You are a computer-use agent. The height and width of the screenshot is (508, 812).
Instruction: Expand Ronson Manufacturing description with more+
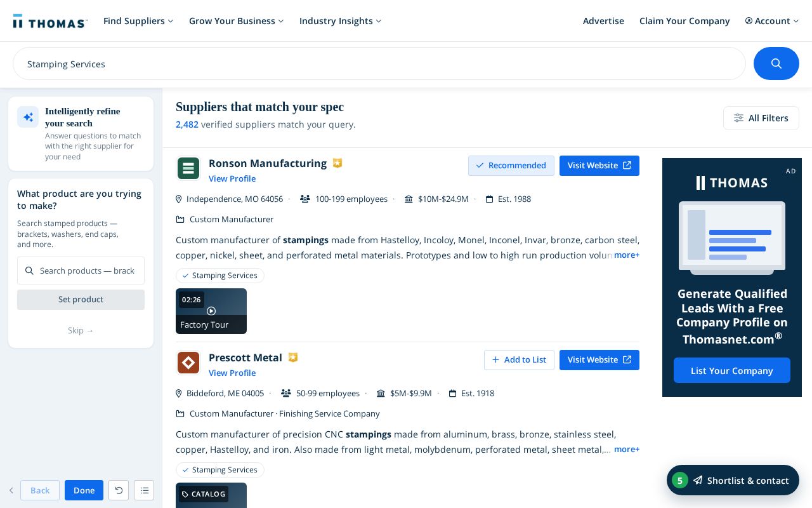coord(627,255)
